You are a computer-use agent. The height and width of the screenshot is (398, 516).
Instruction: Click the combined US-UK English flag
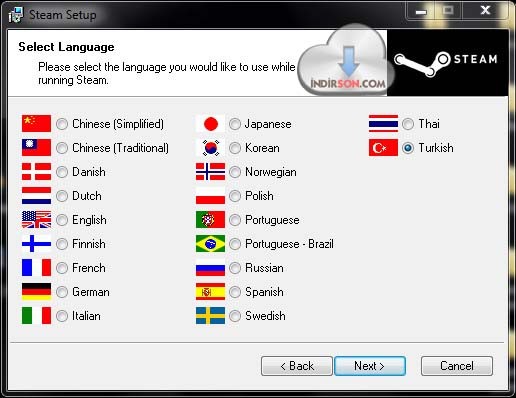tap(36, 220)
